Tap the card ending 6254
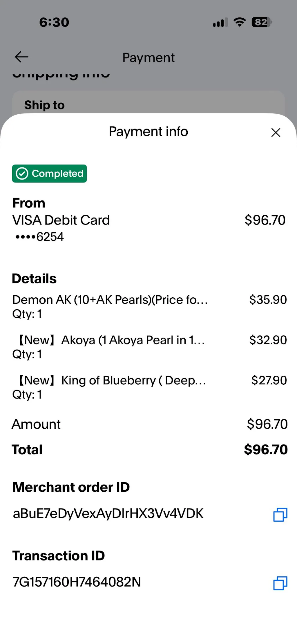The height and width of the screenshot is (644, 297). pos(40,237)
